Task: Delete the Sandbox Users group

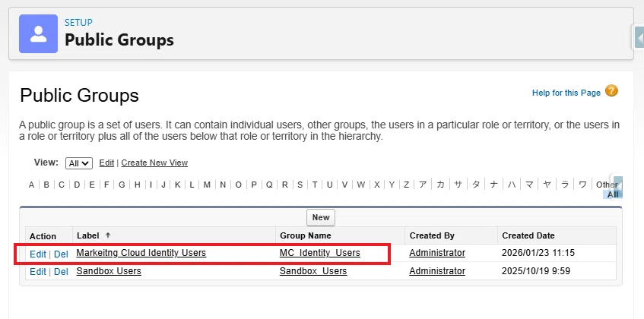Action: 61,271
